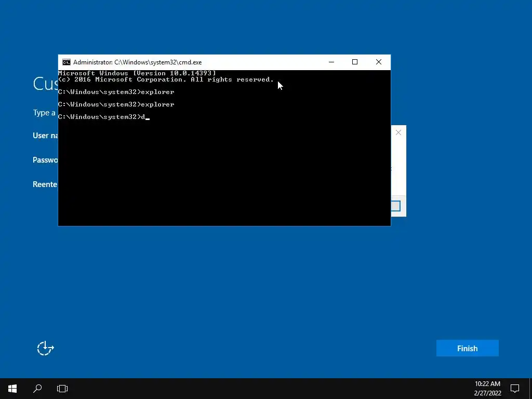Click the 'Type a' text on setup screen

pos(45,113)
